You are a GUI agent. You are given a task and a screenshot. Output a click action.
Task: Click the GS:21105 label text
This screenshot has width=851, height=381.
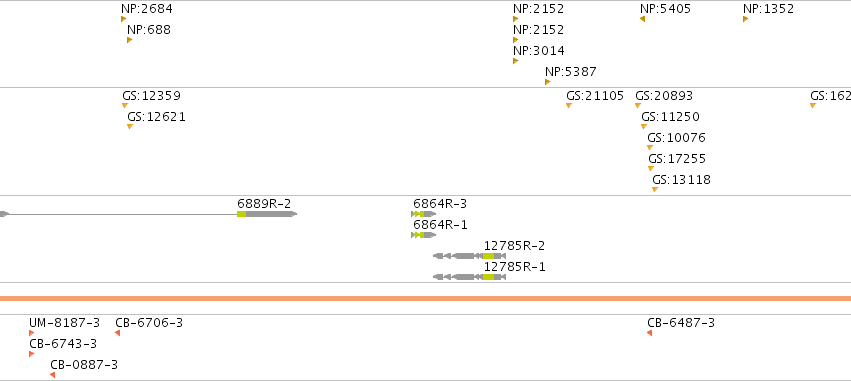595,96
